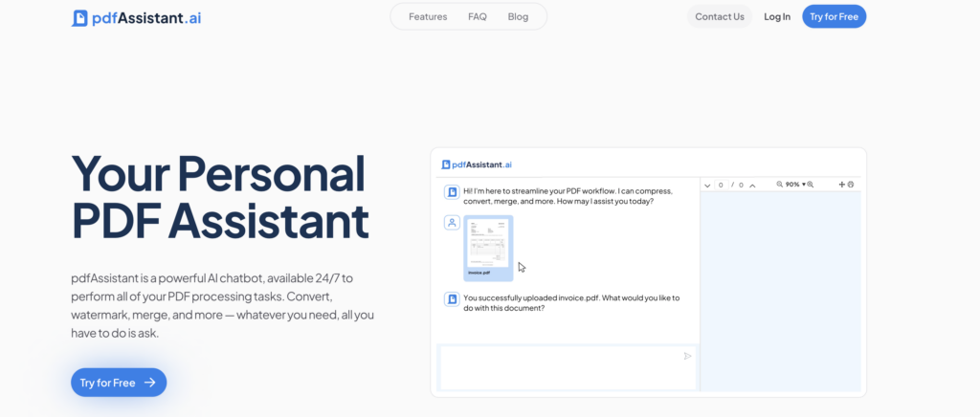
Task: Click the Log In link
Action: [777, 17]
